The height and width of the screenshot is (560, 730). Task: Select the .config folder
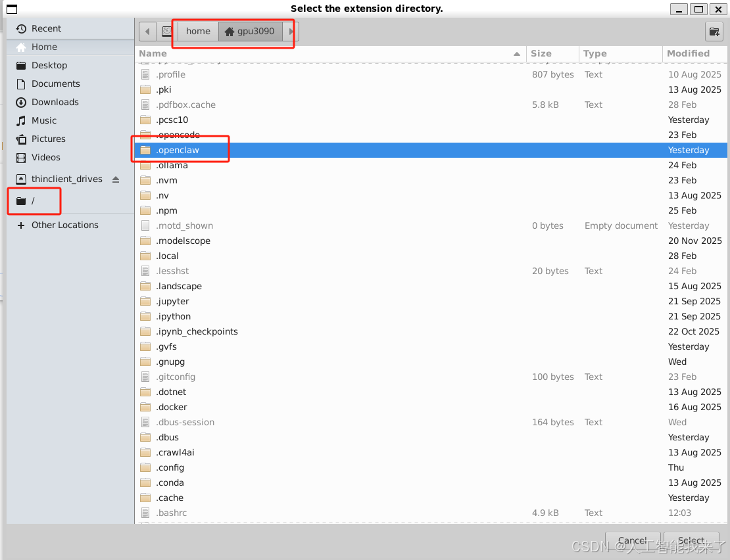pos(431,467)
